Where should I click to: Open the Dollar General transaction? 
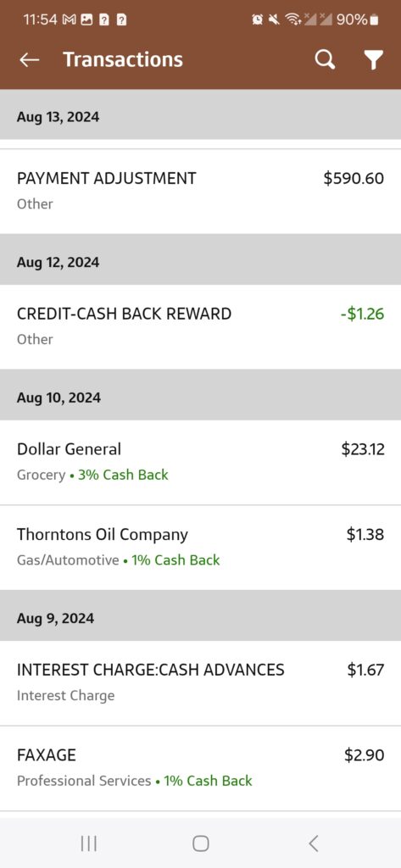pos(200,462)
